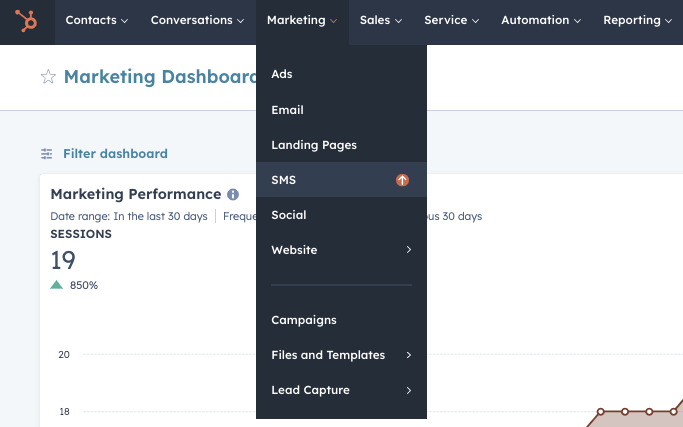683x427 pixels.
Task: Click the 850% change value
Action: click(84, 285)
